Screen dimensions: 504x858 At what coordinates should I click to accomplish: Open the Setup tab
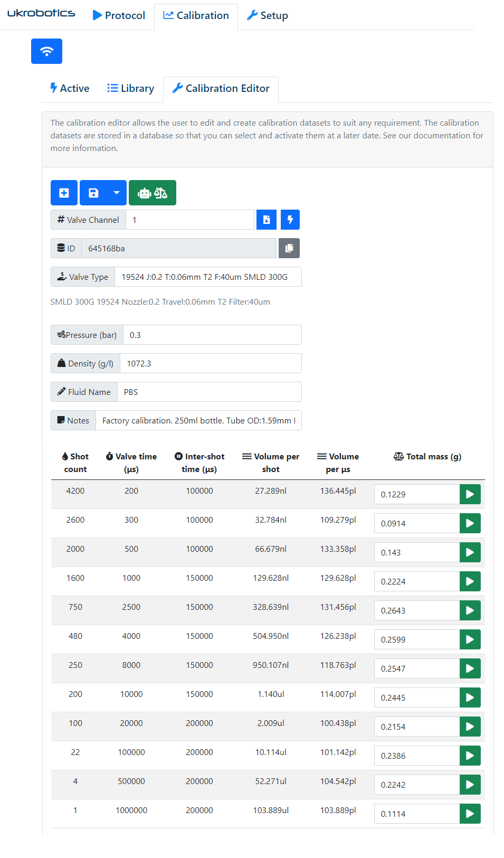[x=268, y=15]
